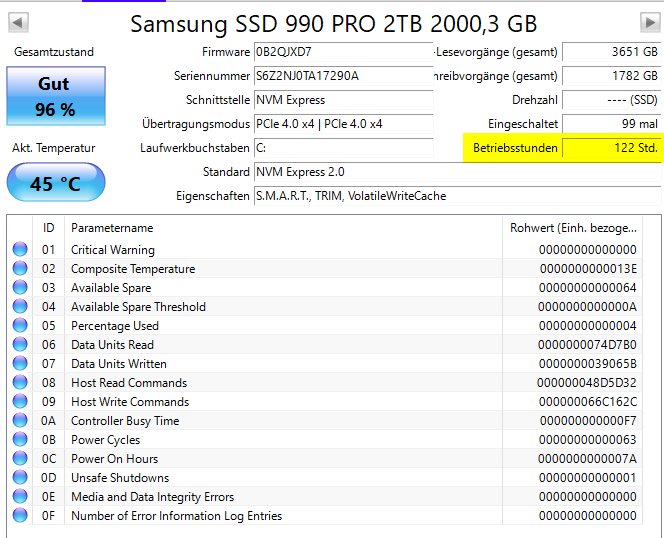Viewport: 664px width, 538px height.
Task: Click raw value 0000000000064
Action: [588, 288]
